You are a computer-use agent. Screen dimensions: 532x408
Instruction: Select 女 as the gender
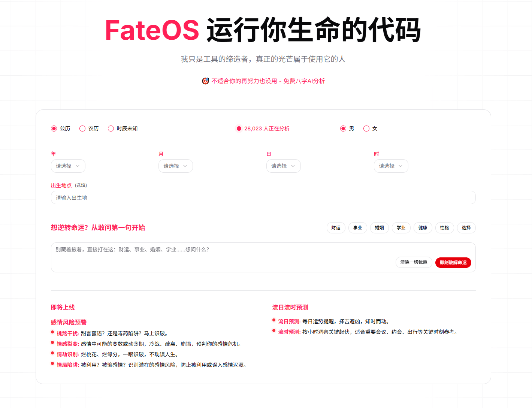(x=366, y=129)
